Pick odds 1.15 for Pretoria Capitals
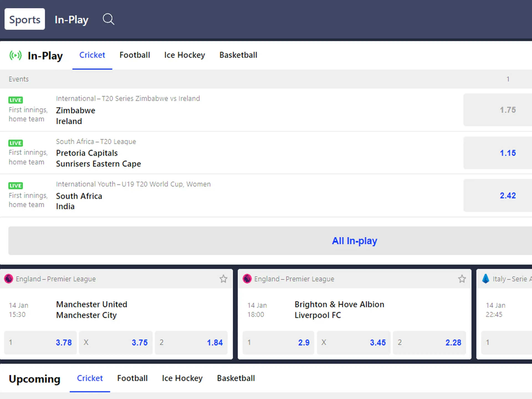 pos(498,153)
